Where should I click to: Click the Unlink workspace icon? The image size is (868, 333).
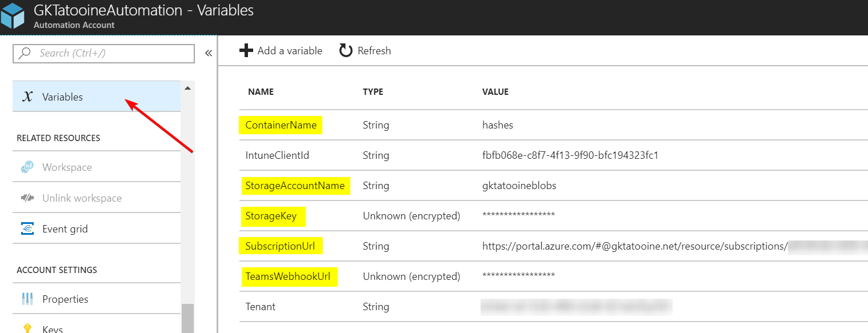point(27,198)
